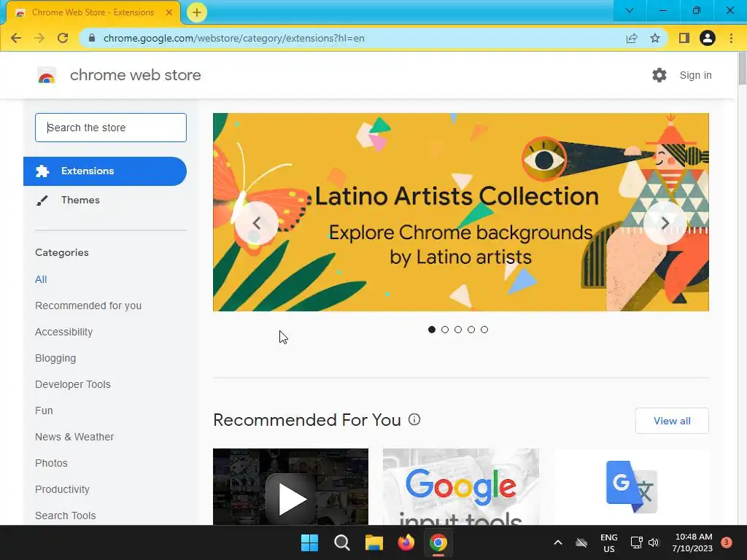Select the All category
Image resolution: width=747 pixels, height=560 pixels.
tap(41, 279)
